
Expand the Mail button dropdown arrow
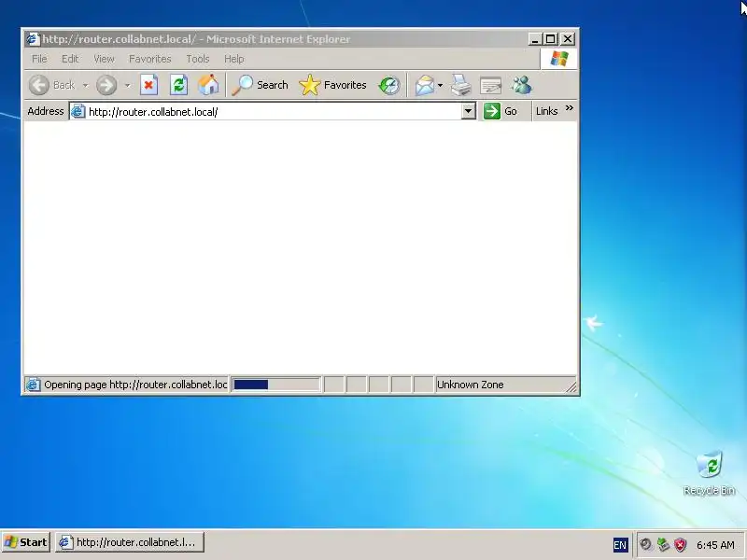pos(440,86)
